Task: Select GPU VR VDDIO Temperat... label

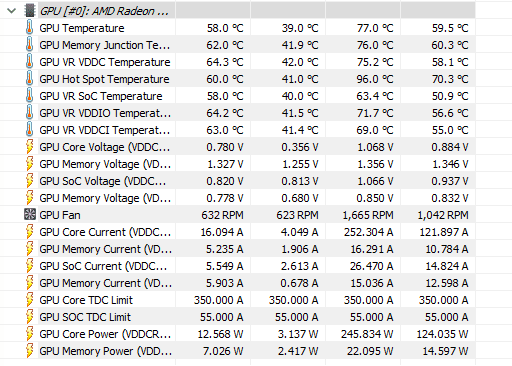Action: (x=105, y=113)
